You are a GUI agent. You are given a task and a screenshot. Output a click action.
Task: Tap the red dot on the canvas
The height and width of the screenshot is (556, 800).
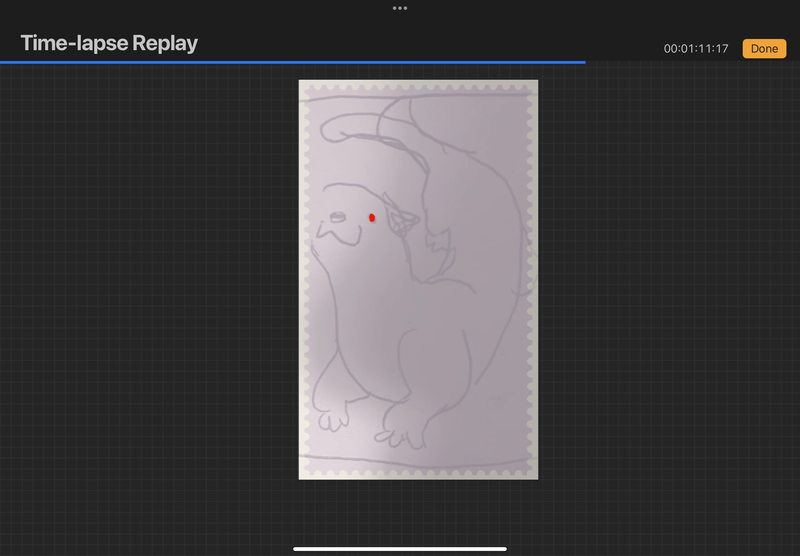pos(372,217)
